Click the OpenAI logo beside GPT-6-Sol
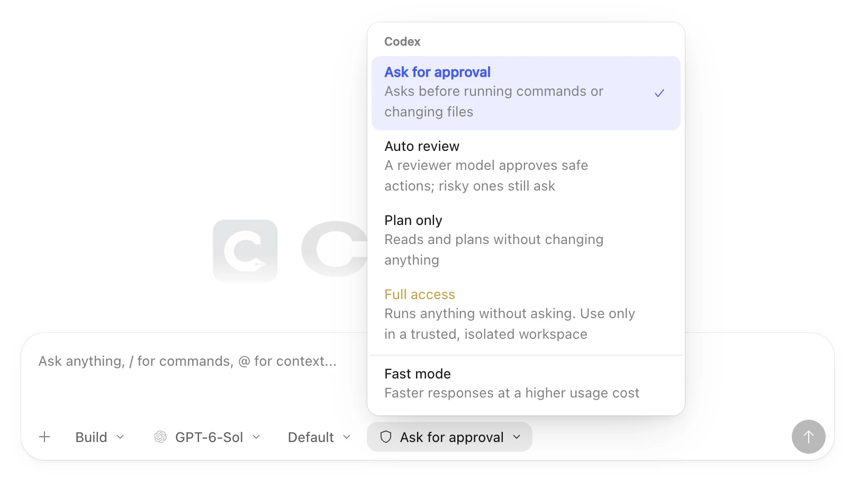Image resolution: width=868 pixels, height=487 pixels. (160, 437)
